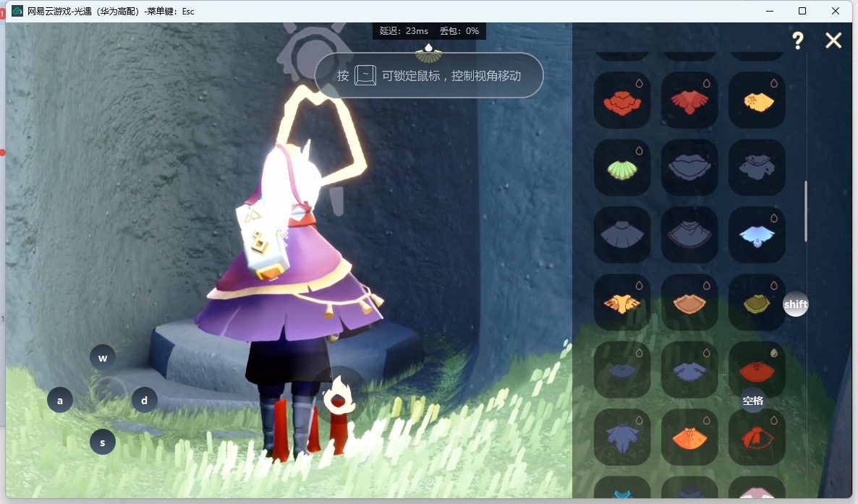The height and width of the screenshot is (504, 858).
Task: Click the a movement key button
Action: (x=60, y=400)
